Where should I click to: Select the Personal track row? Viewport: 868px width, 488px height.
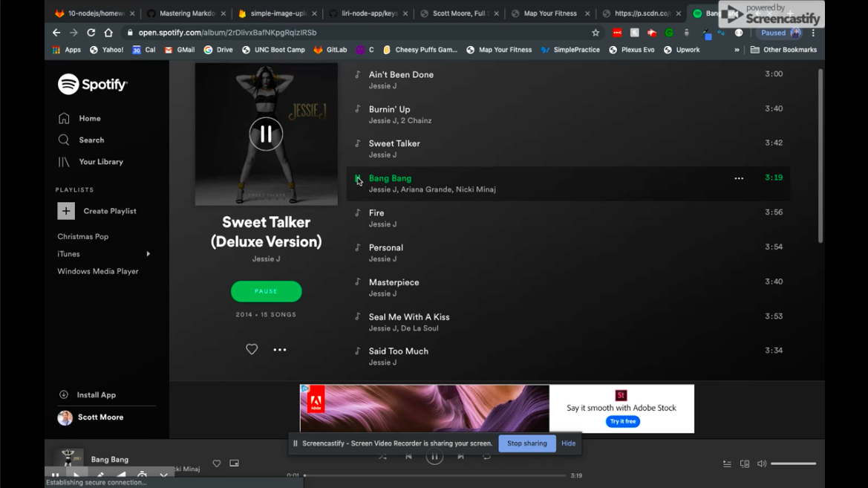569,253
